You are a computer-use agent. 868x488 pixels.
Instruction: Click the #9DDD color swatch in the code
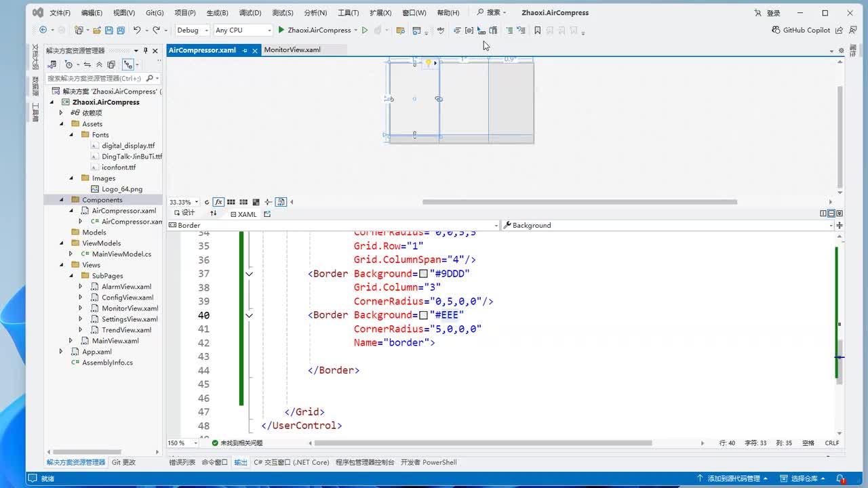pos(423,274)
